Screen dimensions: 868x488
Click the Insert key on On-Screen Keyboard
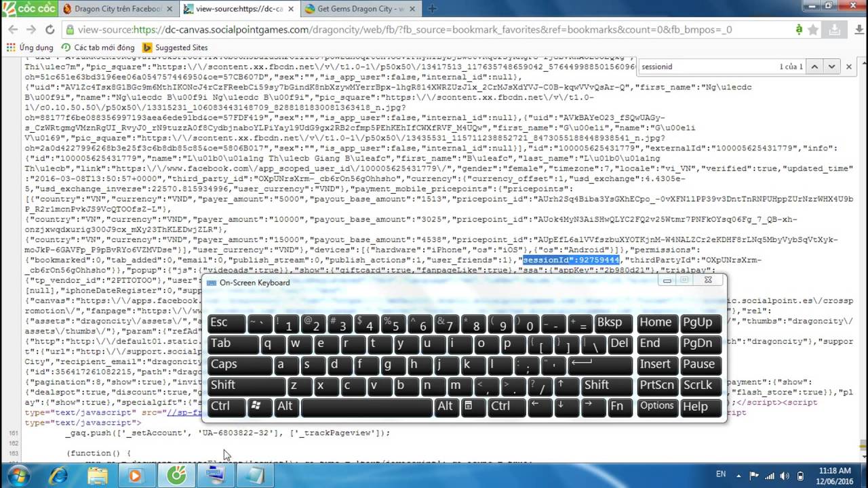(657, 365)
